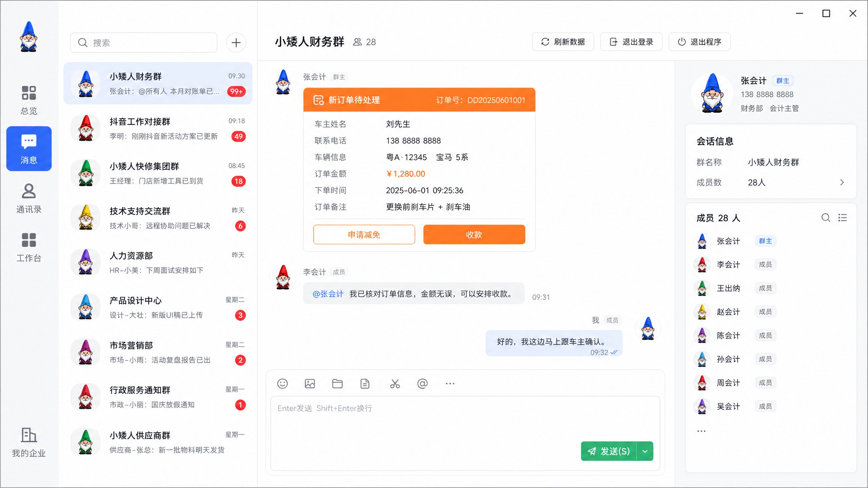This screenshot has width=868, height=488.
Task: Open 通讯录 contacts in sidebar
Action: tap(29, 198)
